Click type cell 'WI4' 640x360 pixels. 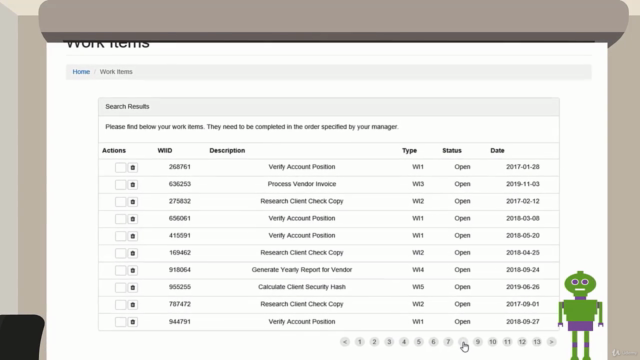(x=418, y=270)
